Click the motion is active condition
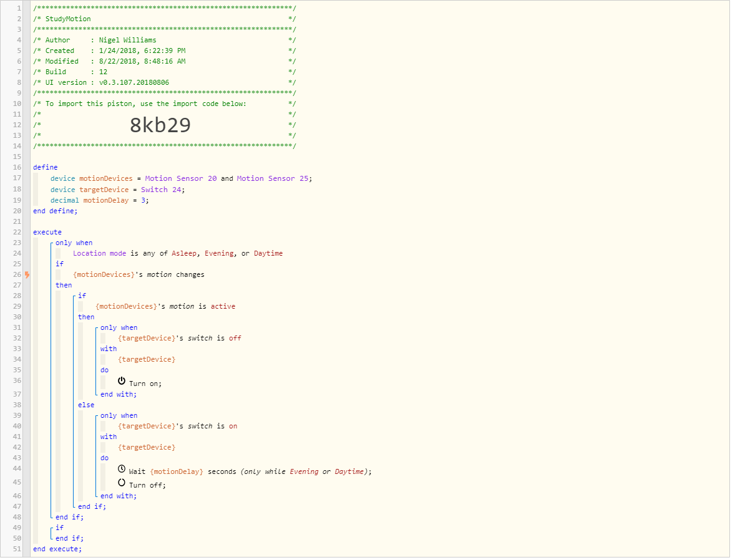The image size is (735, 560). [x=165, y=307]
